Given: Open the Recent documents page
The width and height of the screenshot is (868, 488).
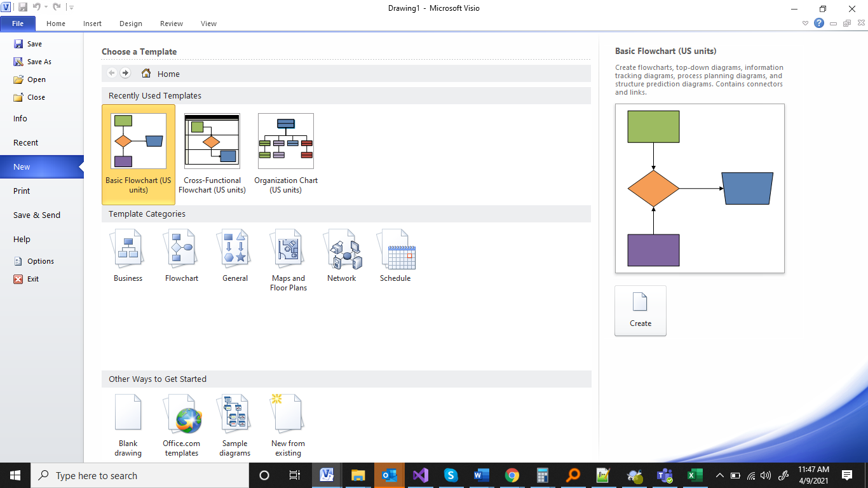Looking at the screenshot, I should click(41, 143).
